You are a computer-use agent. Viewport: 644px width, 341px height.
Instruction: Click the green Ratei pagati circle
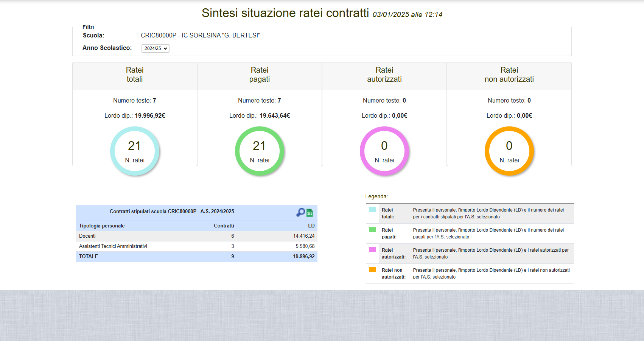point(260,151)
